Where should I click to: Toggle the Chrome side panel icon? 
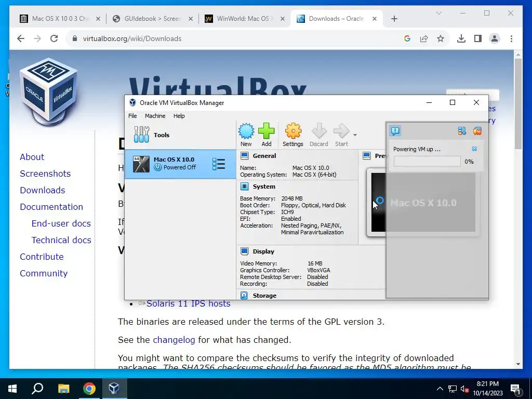478,38
